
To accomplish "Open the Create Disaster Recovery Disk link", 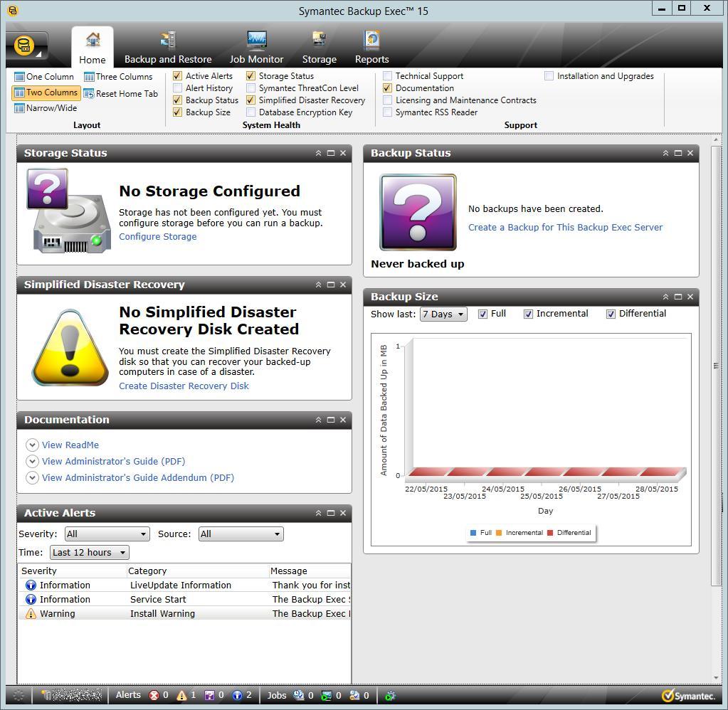I will pyautogui.click(x=184, y=386).
